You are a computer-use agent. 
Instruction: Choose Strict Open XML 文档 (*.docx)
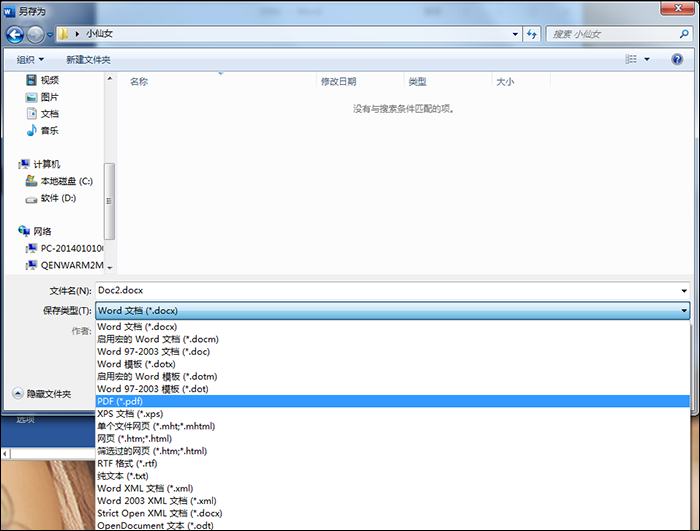[392, 513]
